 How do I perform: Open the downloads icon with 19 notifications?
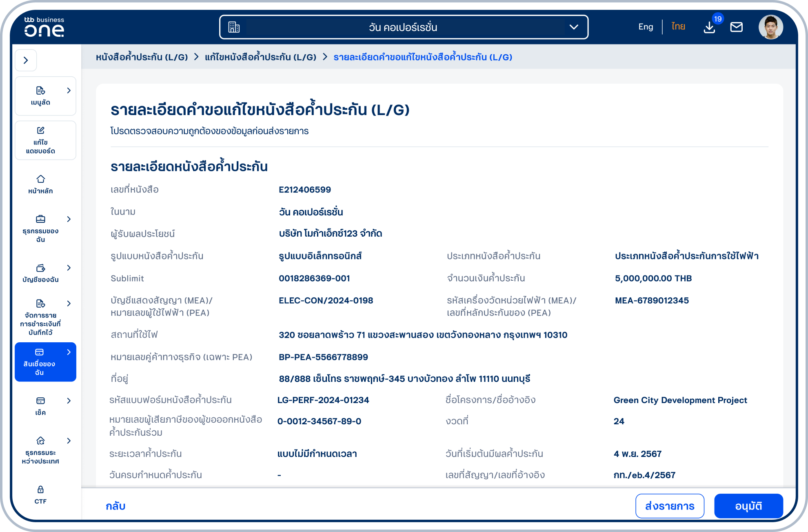click(709, 27)
